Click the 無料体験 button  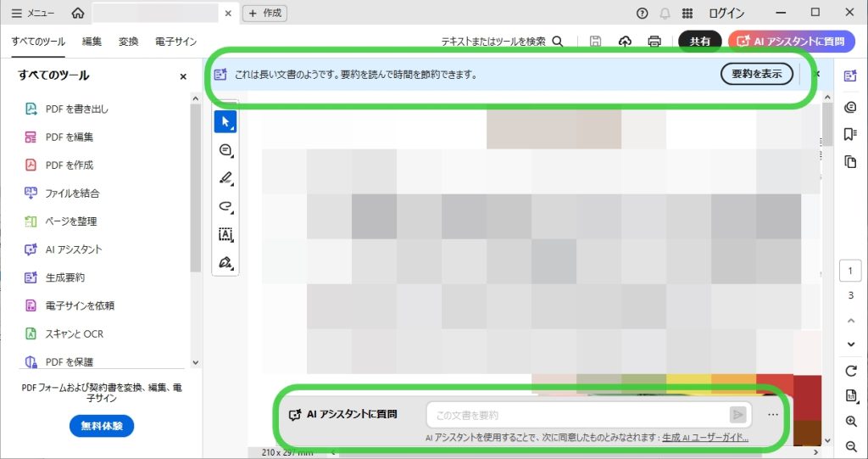pyautogui.click(x=102, y=427)
